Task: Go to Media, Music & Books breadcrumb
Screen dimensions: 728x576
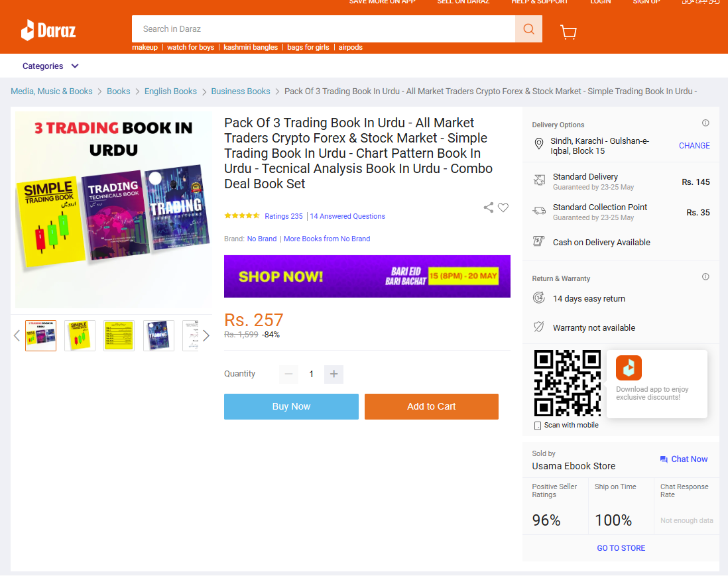Action: [52, 91]
